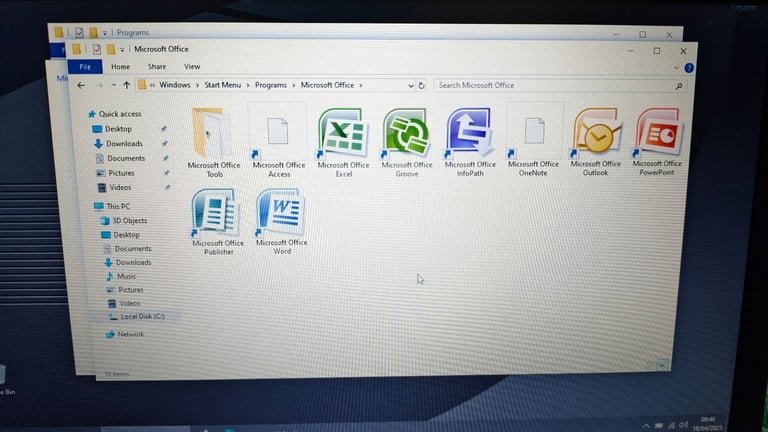
Task: Select the Microsoft Office Publisher shortcut
Action: (x=217, y=221)
